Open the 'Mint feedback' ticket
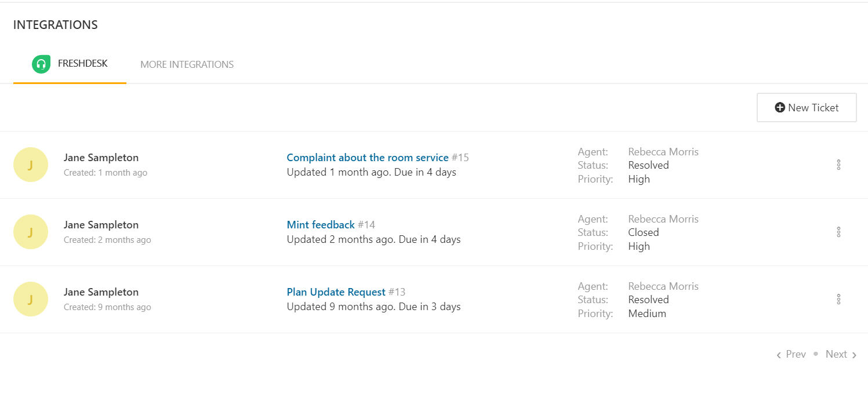Image resolution: width=868 pixels, height=404 pixels. click(x=321, y=225)
